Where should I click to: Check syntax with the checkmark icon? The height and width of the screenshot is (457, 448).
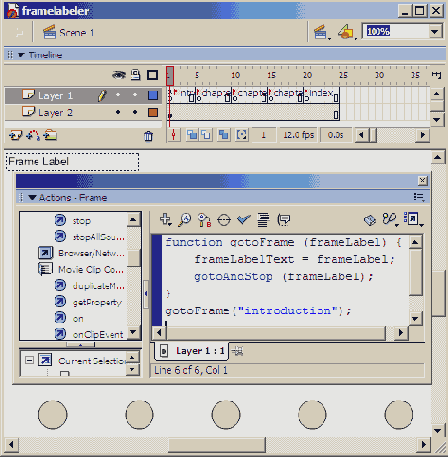tap(244, 220)
